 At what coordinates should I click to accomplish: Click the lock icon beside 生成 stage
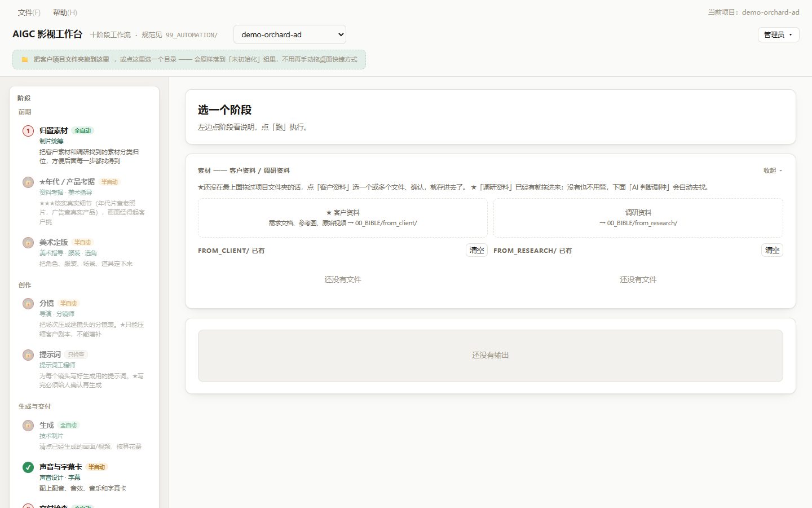click(x=28, y=426)
